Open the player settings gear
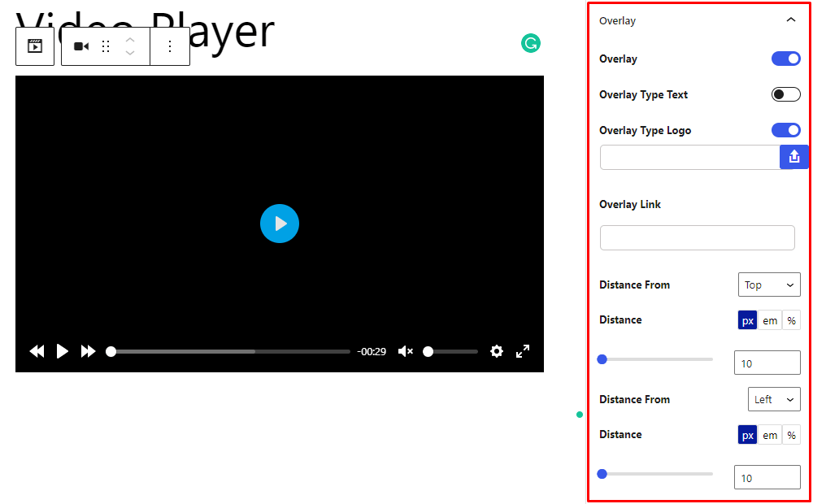813x504 pixels. [x=496, y=351]
